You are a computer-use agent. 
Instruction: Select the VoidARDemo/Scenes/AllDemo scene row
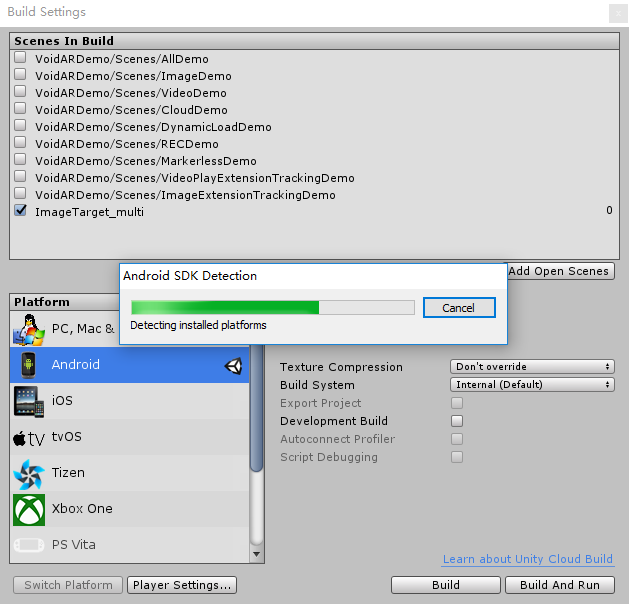314,59
